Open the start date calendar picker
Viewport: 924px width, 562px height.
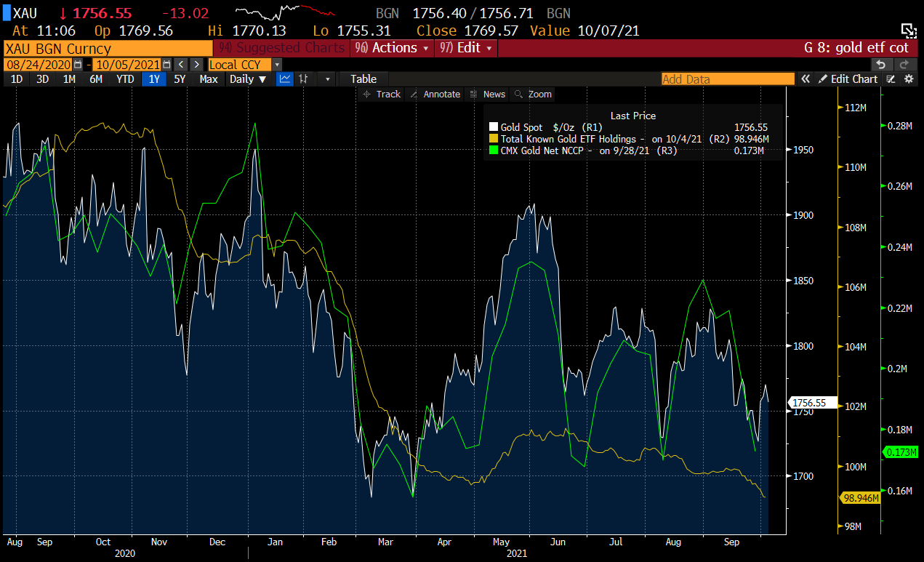pos(77,64)
